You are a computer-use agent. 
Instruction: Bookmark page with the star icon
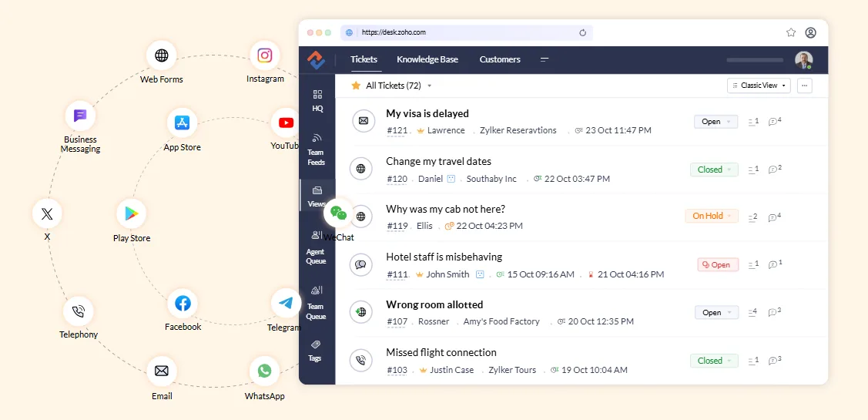pyautogui.click(x=791, y=32)
